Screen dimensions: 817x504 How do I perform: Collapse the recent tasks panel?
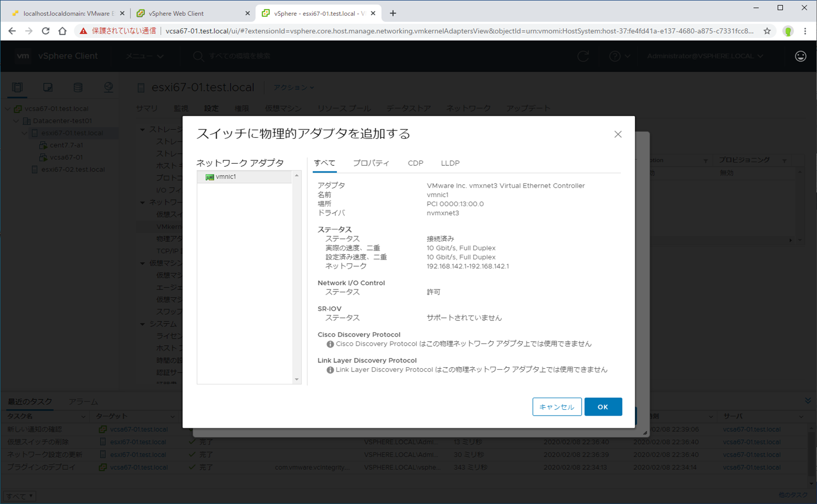(x=808, y=401)
